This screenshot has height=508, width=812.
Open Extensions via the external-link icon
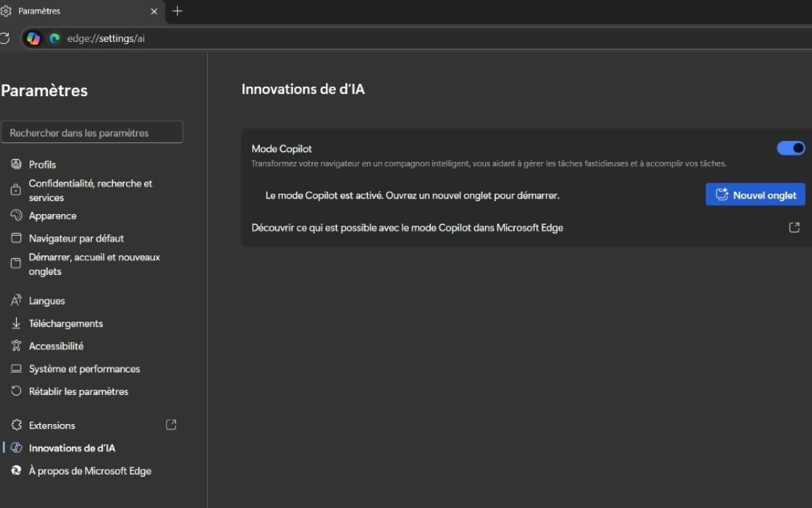(171, 425)
